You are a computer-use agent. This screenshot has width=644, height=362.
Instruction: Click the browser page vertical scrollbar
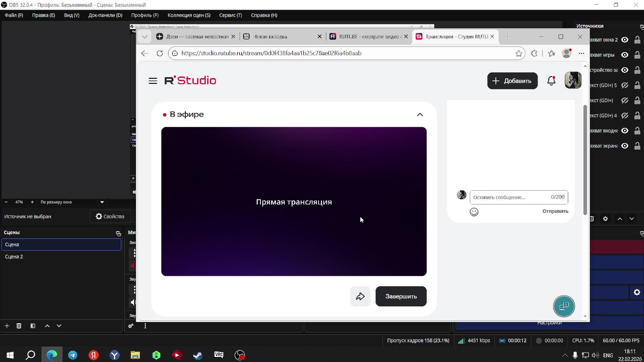coord(585,160)
